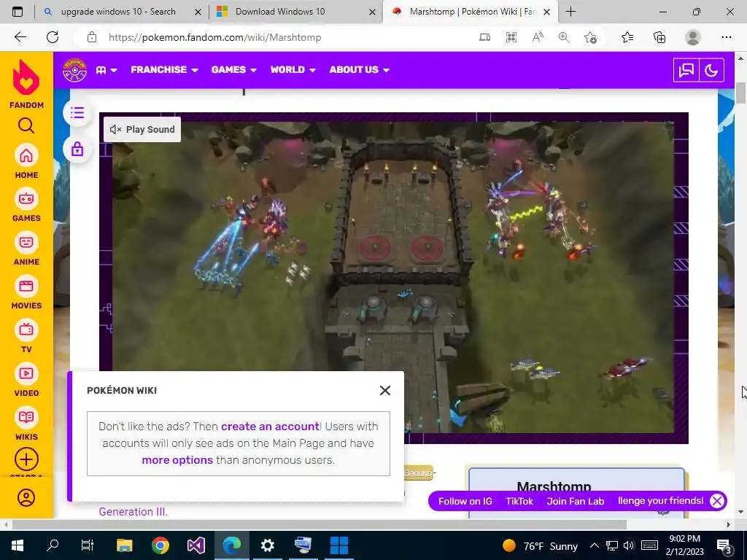747x560 pixels.
Task: Open Edge settings and more menu
Action: click(x=726, y=37)
